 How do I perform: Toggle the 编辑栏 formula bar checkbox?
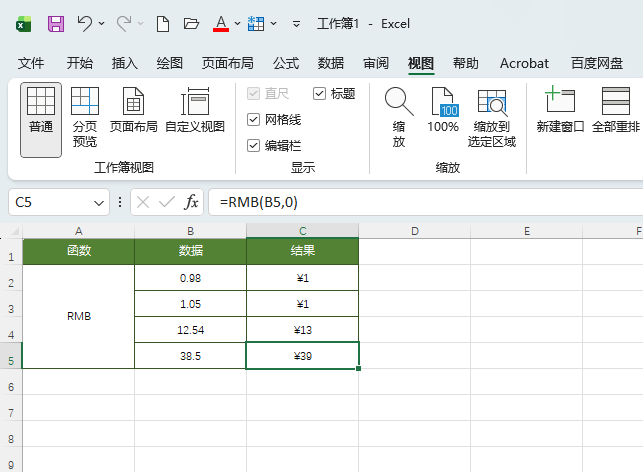click(x=253, y=145)
